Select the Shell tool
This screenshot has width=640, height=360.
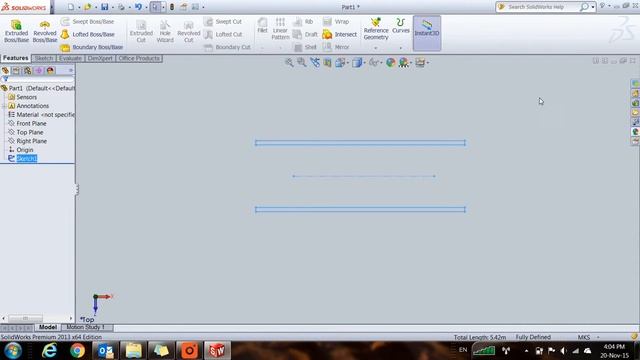click(305, 47)
